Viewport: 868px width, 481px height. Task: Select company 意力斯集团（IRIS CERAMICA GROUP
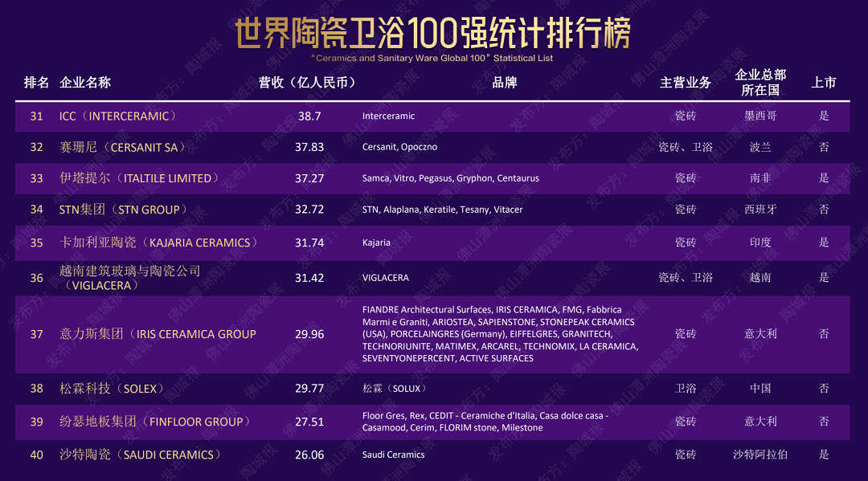[158, 335]
